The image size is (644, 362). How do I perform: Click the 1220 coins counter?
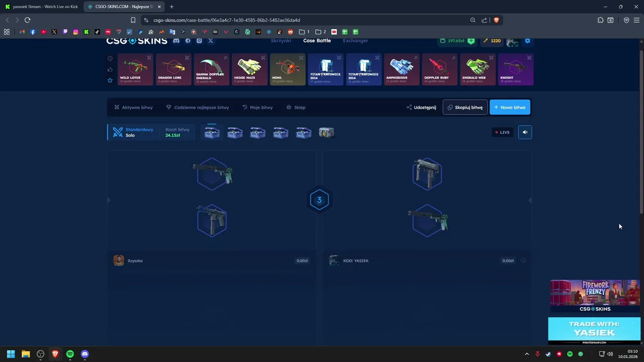click(x=492, y=41)
